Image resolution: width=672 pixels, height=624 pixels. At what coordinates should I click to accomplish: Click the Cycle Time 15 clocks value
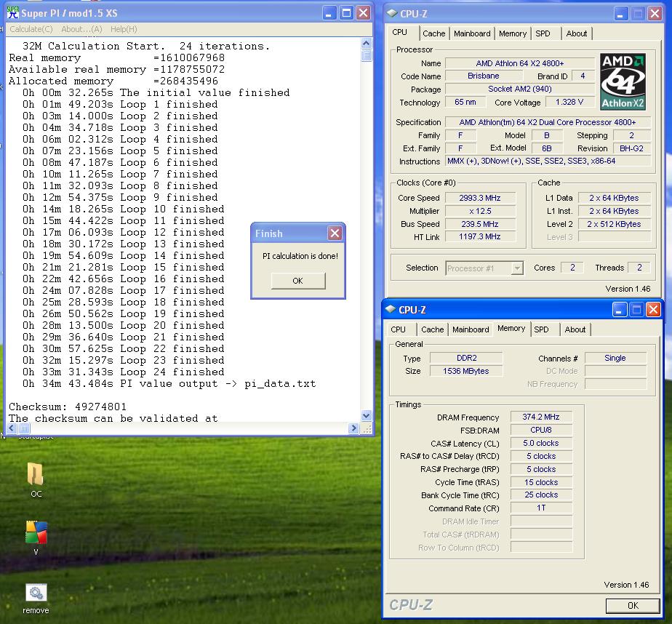[541, 482]
